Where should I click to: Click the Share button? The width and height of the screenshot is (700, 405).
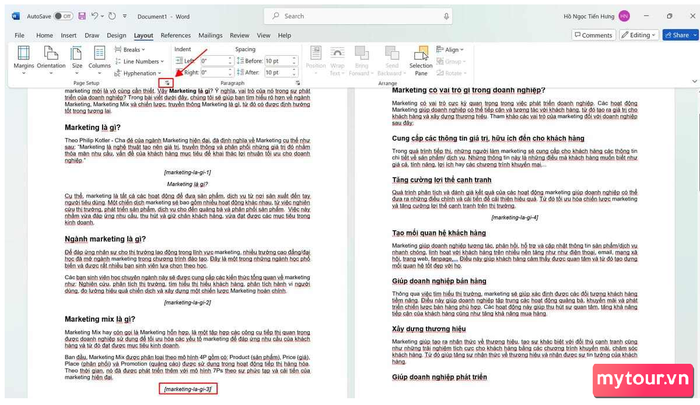pos(680,35)
